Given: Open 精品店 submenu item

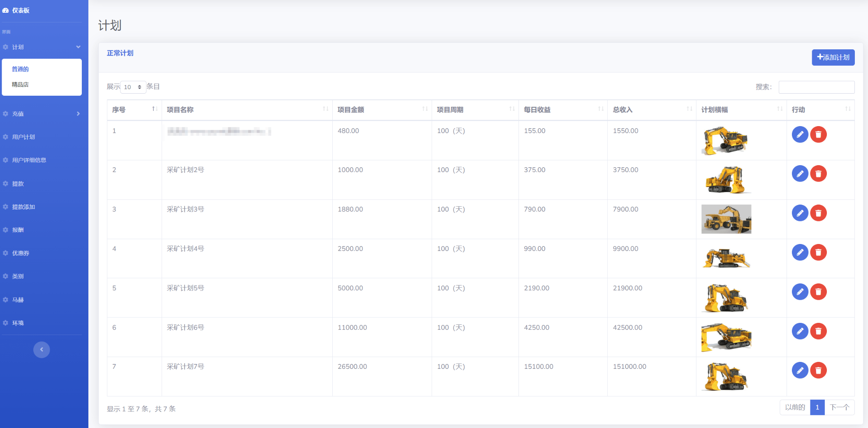Looking at the screenshot, I should tap(20, 85).
